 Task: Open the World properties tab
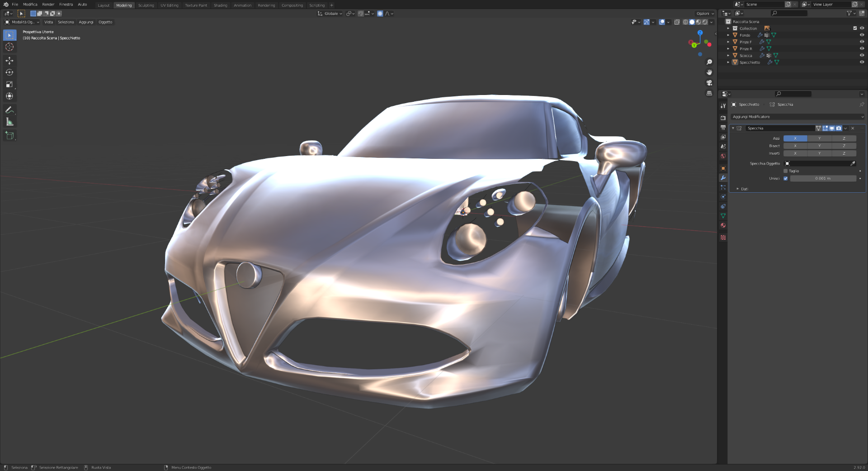723,156
